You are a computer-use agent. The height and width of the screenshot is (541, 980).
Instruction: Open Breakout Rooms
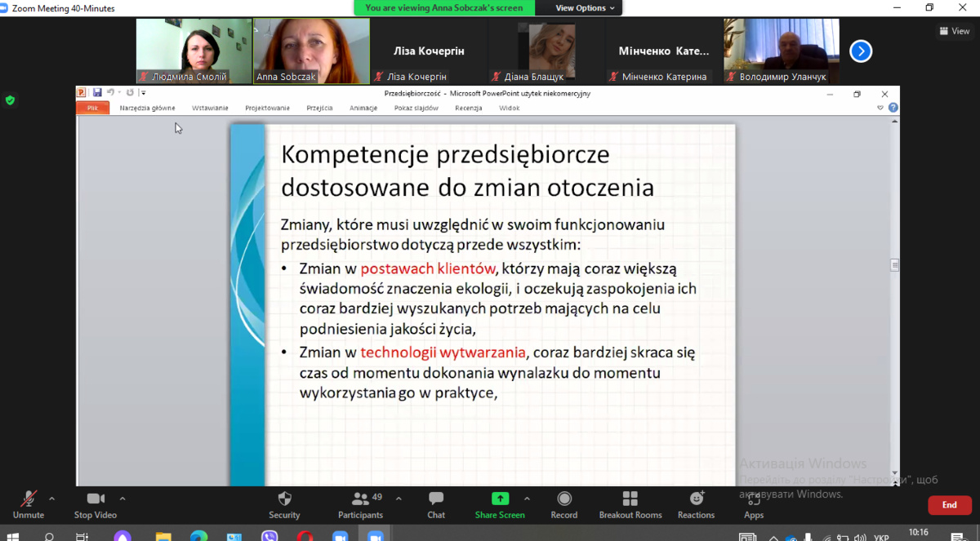pos(630,505)
